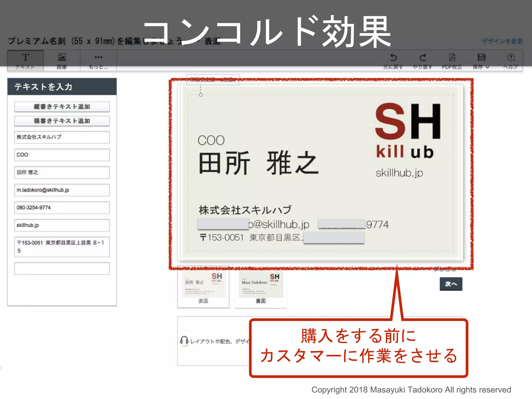Click the m.tadokoro@skillhub.jp email field

pos(62,190)
